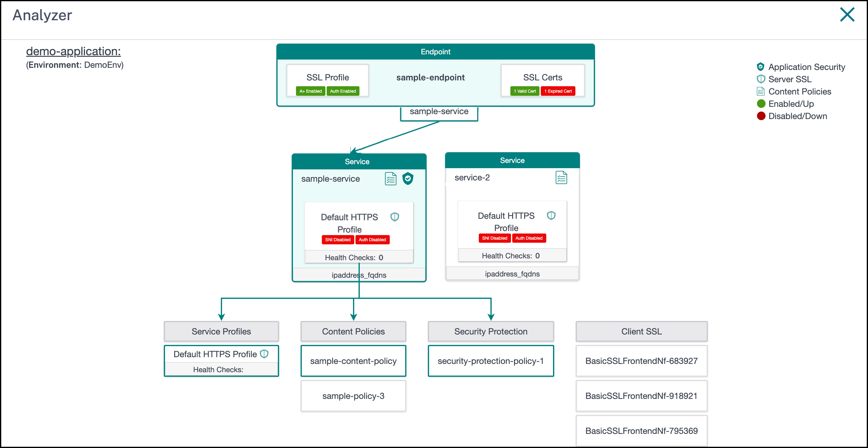Click sample-service name in Service card
This screenshot has height=448, width=868.
[330, 179]
